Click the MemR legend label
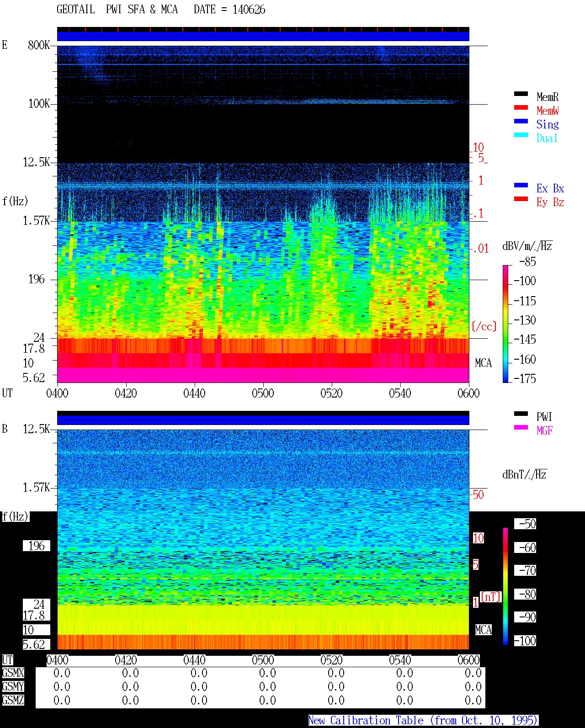The height and width of the screenshot is (728, 585). tap(548, 97)
